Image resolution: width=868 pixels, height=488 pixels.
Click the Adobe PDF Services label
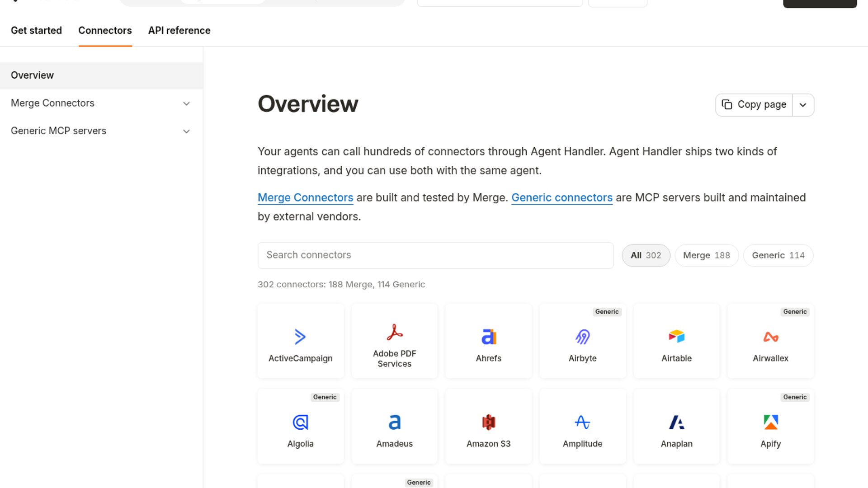(394, 359)
